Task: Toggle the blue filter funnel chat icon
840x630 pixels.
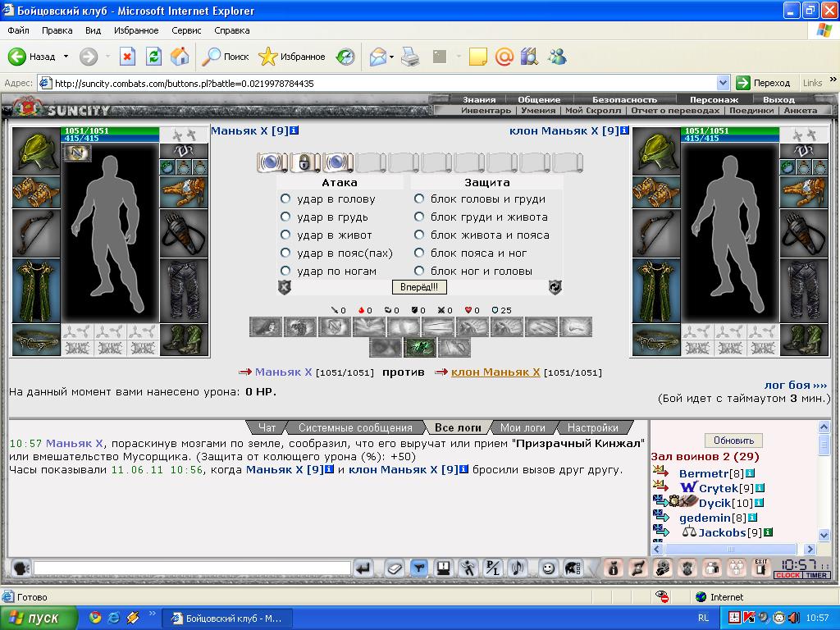Action: click(x=419, y=568)
